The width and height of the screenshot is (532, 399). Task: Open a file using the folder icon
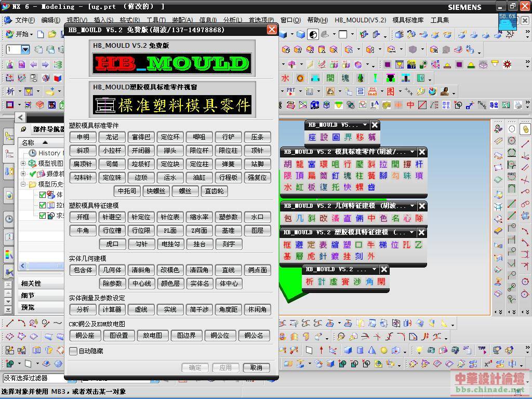click(x=52, y=34)
